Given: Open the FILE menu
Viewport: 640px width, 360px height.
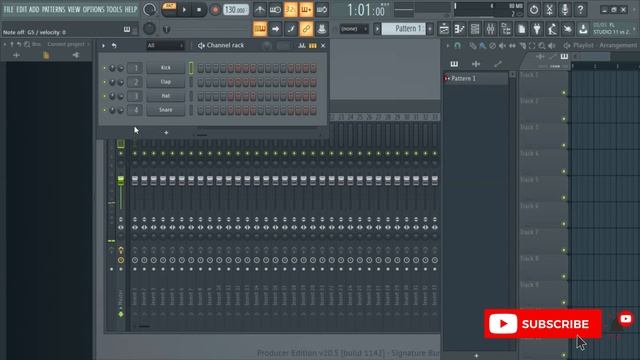Looking at the screenshot, I should tap(8, 9).
